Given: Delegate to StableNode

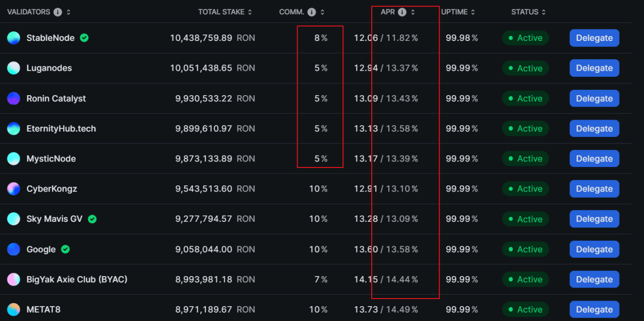Looking at the screenshot, I should point(594,38).
